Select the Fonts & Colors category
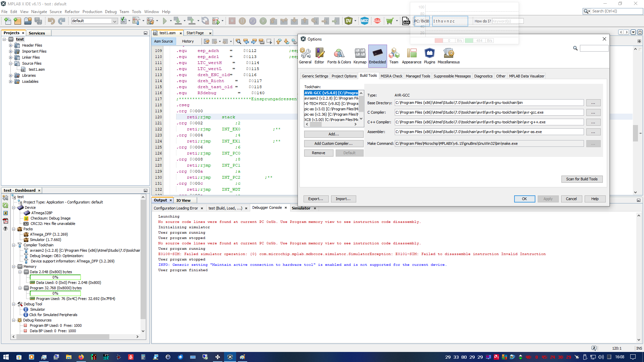The width and height of the screenshot is (644, 362). (339, 56)
